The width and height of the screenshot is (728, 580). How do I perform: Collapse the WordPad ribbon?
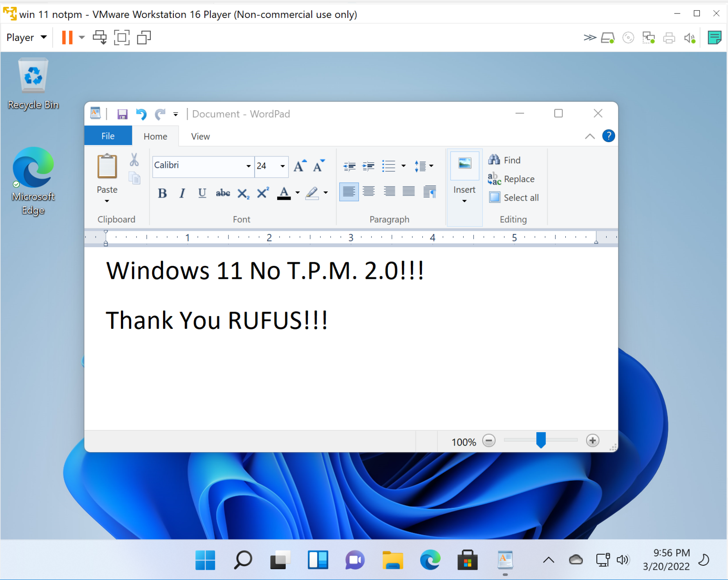pos(590,136)
